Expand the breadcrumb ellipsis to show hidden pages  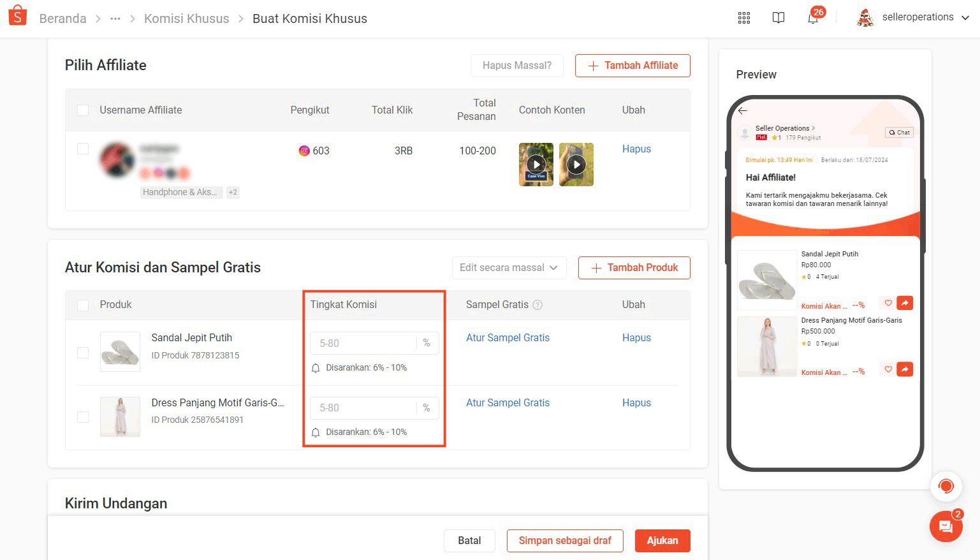115,18
